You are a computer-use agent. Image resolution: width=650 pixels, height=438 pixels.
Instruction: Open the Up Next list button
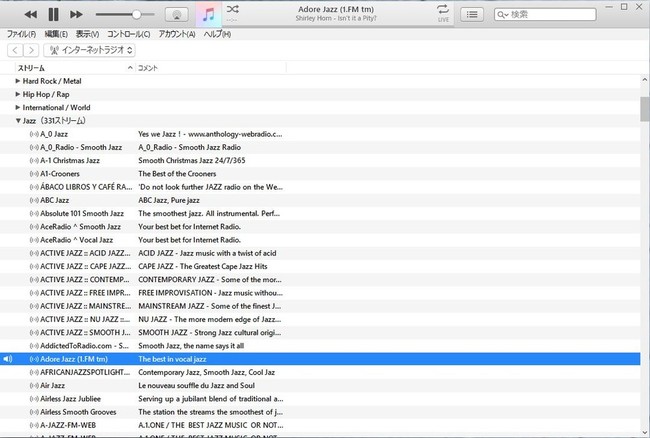click(x=472, y=15)
